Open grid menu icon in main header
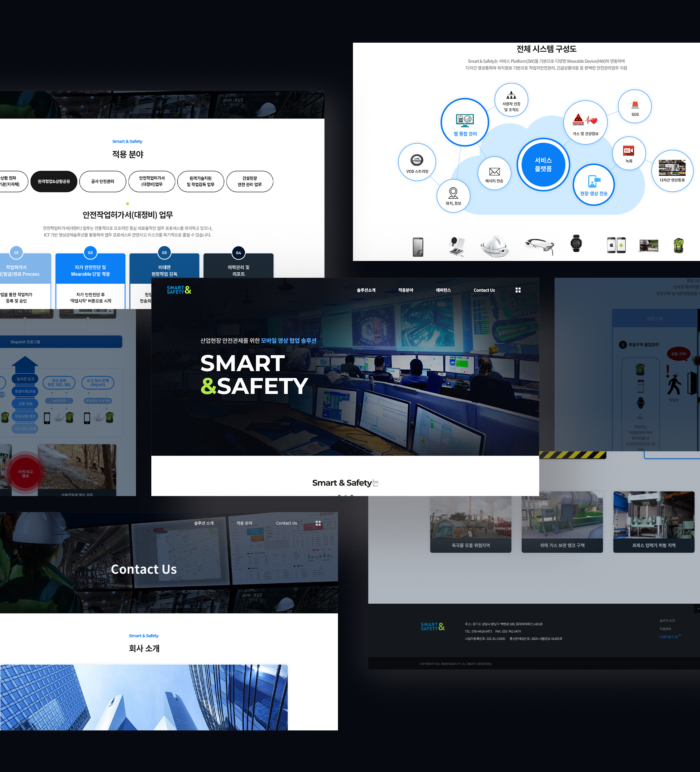This screenshot has width=700, height=772. 518,290
